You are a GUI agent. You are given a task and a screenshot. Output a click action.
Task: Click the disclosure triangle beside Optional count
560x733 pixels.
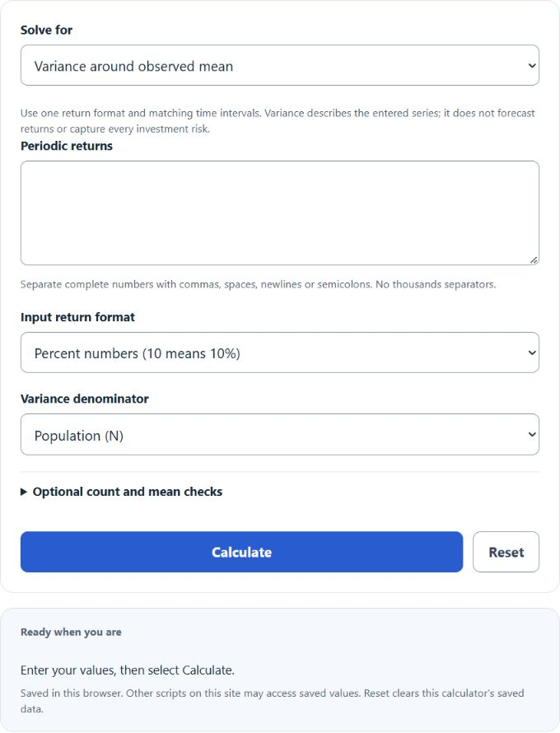(24, 492)
